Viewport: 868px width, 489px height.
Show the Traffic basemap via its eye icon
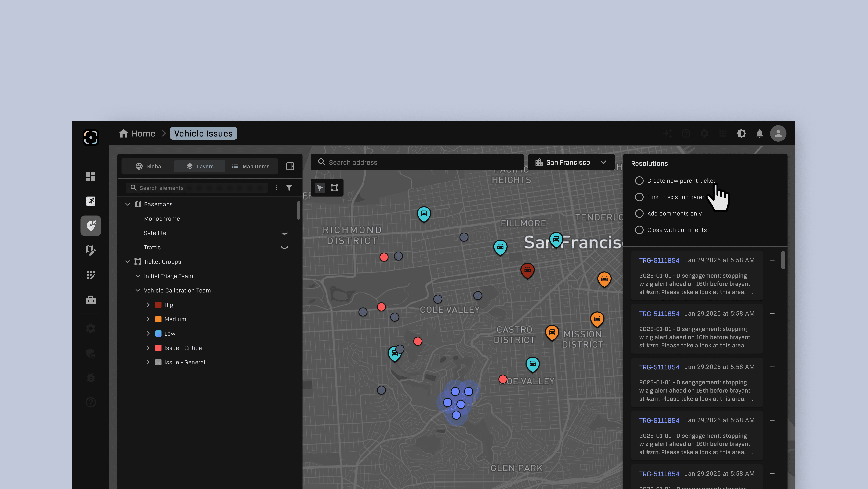(284, 248)
